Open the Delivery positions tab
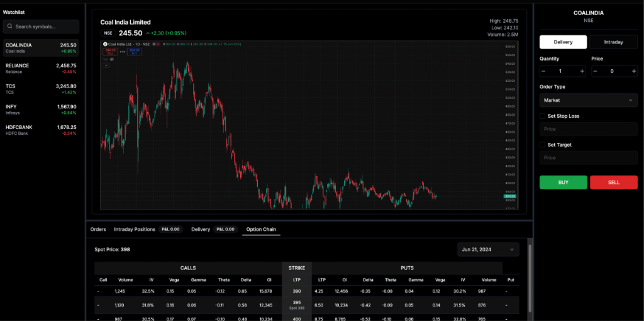The height and width of the screenshot is (321, 644). pyautogui.click(x=201, y=229)
